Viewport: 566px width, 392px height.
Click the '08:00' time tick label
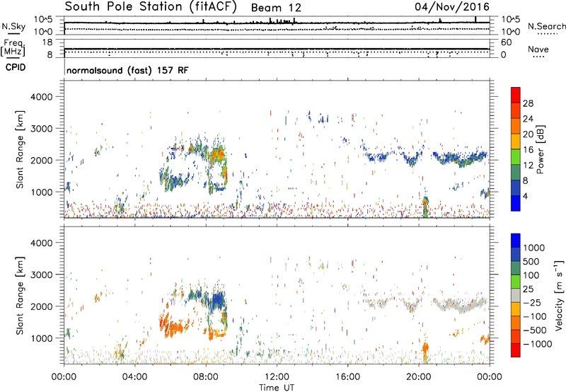206,377
